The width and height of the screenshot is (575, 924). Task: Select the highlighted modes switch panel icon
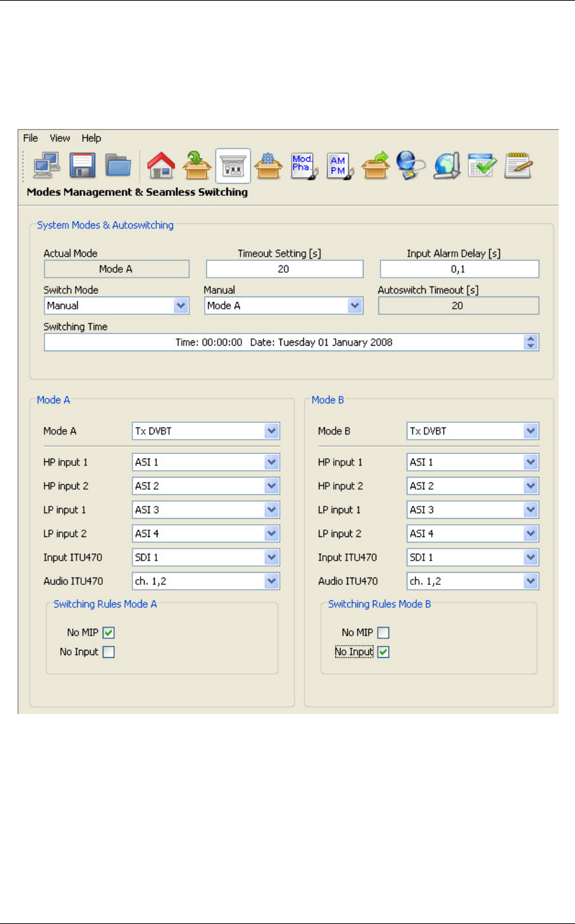click(233, 166)
